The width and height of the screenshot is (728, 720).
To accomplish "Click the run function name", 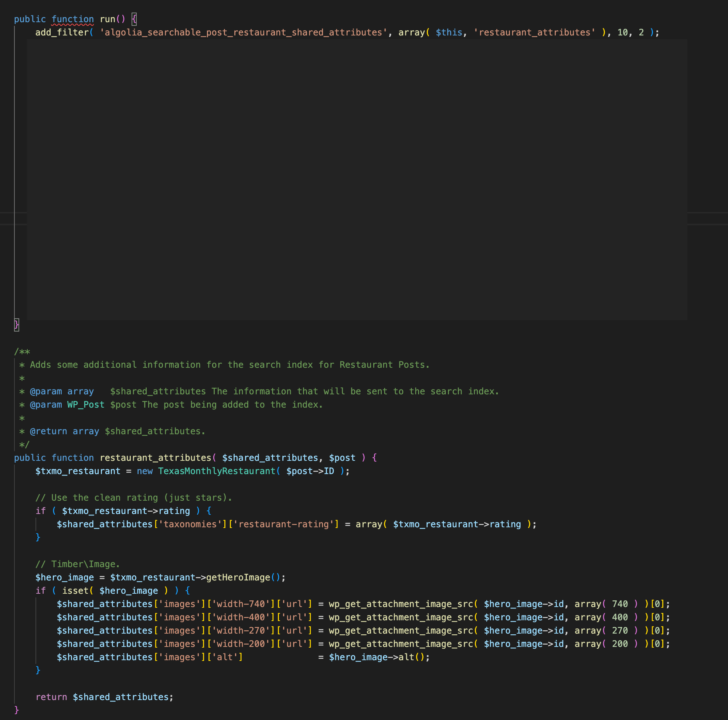I will click(x=107, y=19).
